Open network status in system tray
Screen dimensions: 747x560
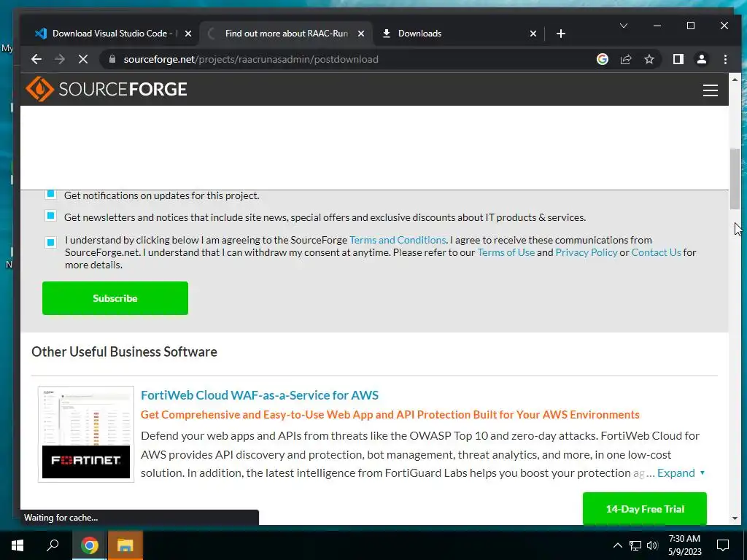635,545
